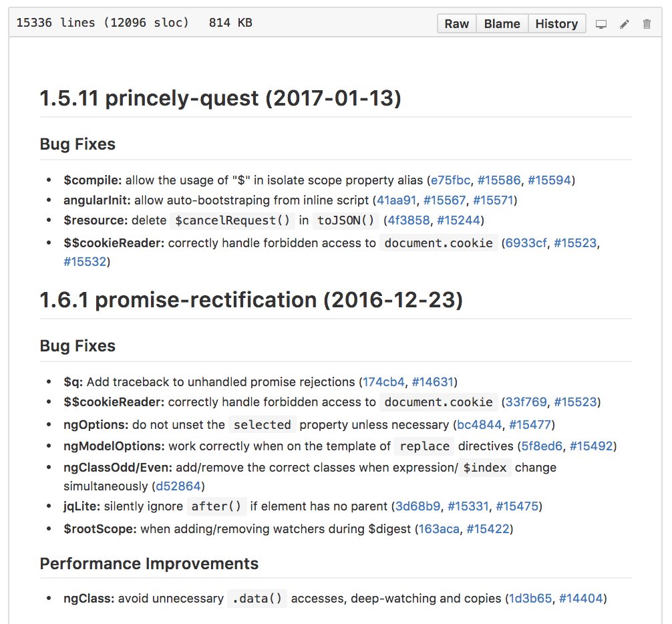Open commit link 163aca
This screenshot has width=672, height=624.
439,529
